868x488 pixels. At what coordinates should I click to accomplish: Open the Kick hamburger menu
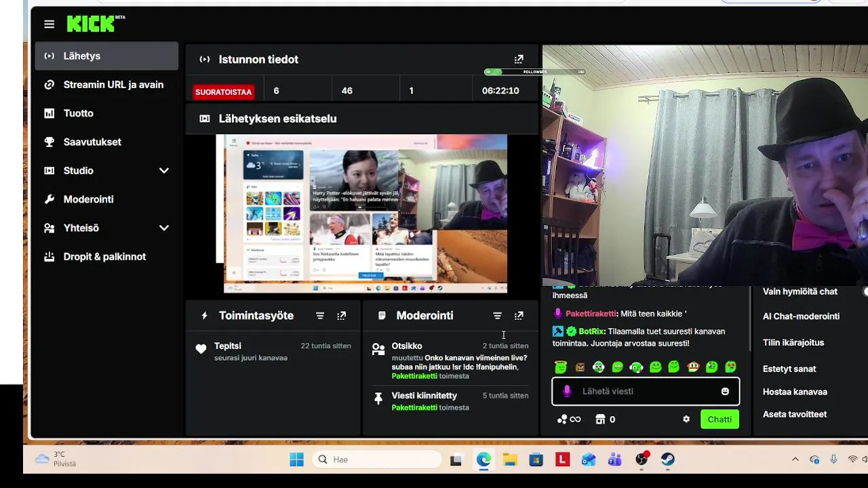tap(49, 24)
